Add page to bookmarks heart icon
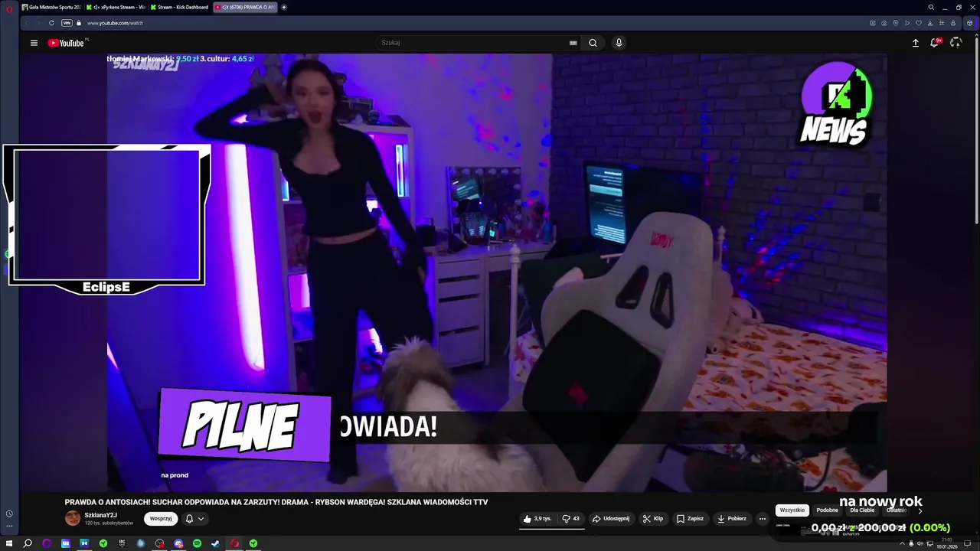Viewport: 980px width, 551px height. click(x=919, y=23)
